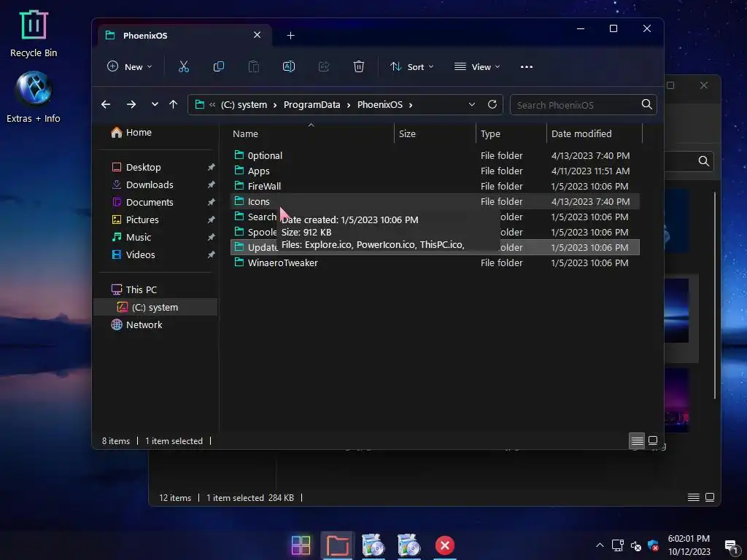Open the View dropdown menu
This screenshot has width=747, height=560.
pos(477,66)
